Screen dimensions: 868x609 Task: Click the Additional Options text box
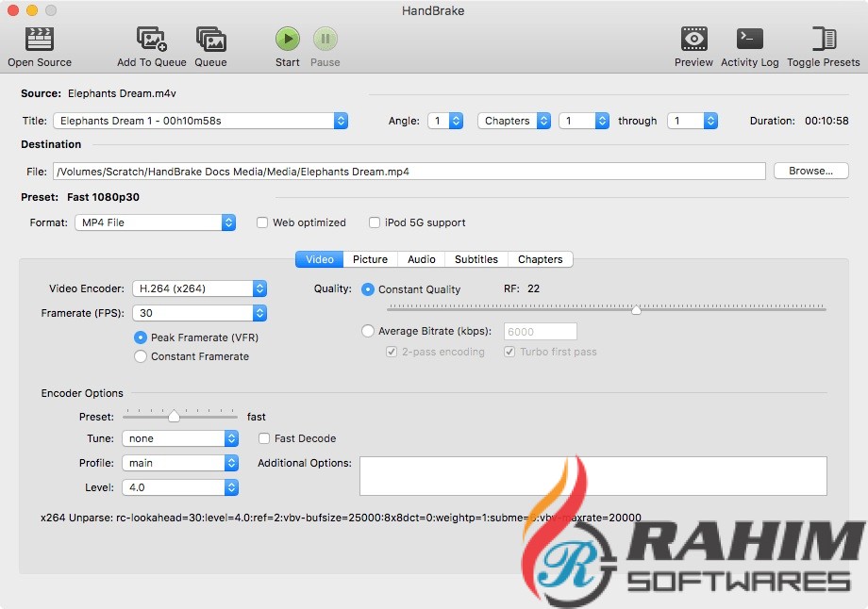[593, 476]
